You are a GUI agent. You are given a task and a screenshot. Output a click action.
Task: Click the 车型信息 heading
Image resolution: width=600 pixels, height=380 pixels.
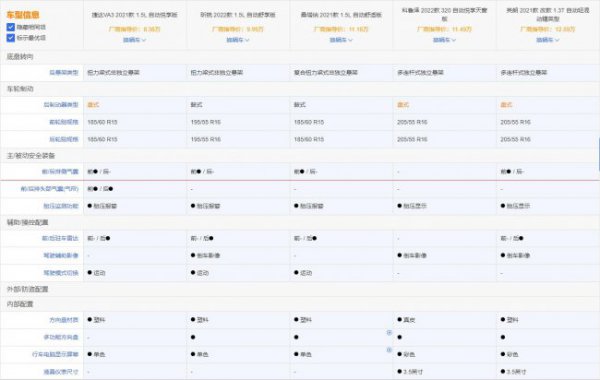click(23, 15)
